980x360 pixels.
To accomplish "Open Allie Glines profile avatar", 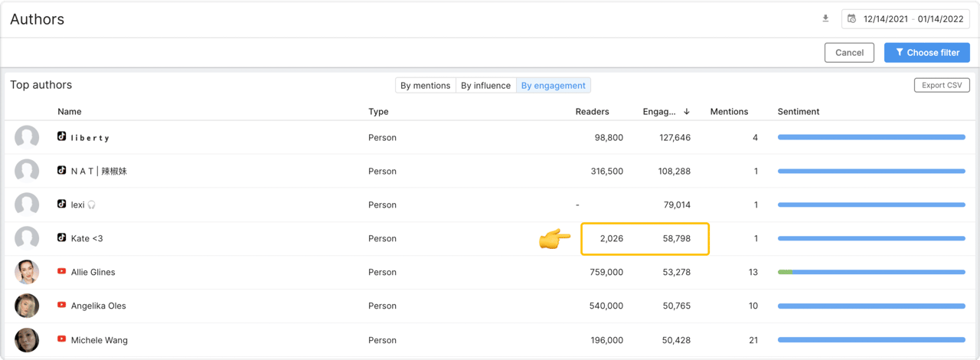I will [x=27, y=272].
